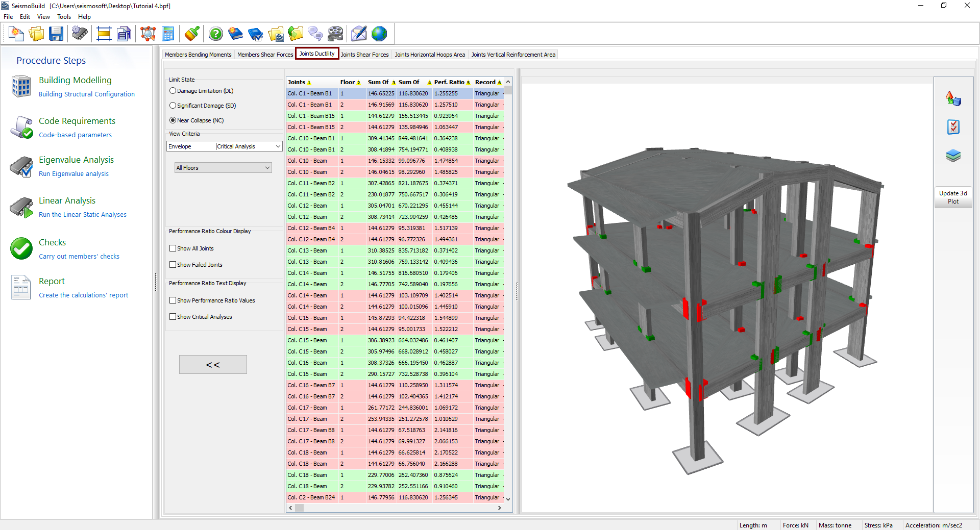Open the Run Eigenvalue analysis link
980x530 pixels.
73,174
